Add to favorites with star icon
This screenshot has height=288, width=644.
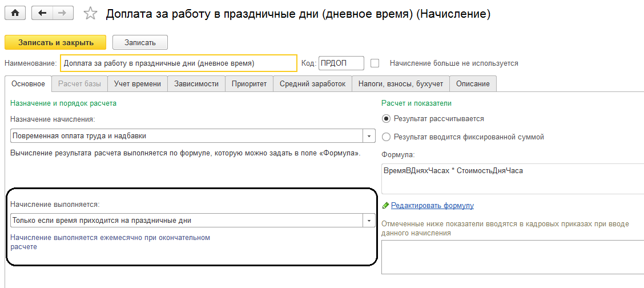[90, 14]
